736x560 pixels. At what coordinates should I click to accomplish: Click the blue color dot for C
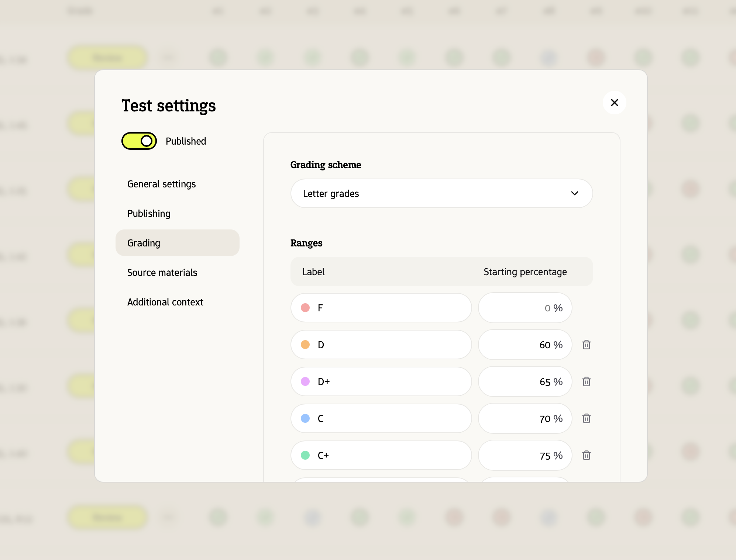[305, 418]
